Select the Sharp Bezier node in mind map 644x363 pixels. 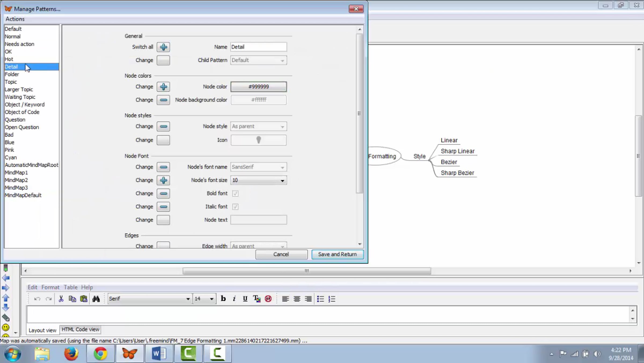[457, 173]
